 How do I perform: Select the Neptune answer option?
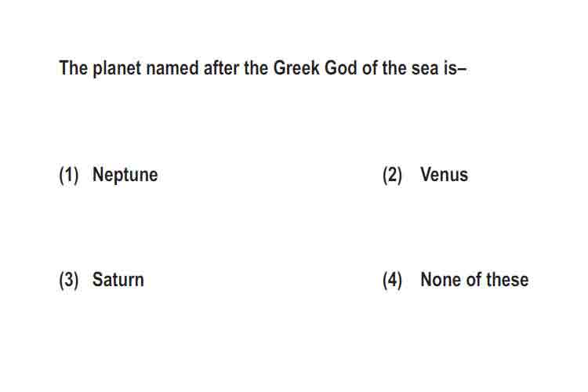coord(125,175)
